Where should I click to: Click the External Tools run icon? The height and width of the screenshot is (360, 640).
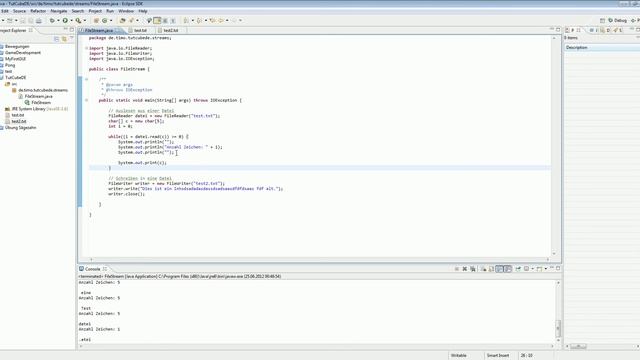(x=78, y=20)
